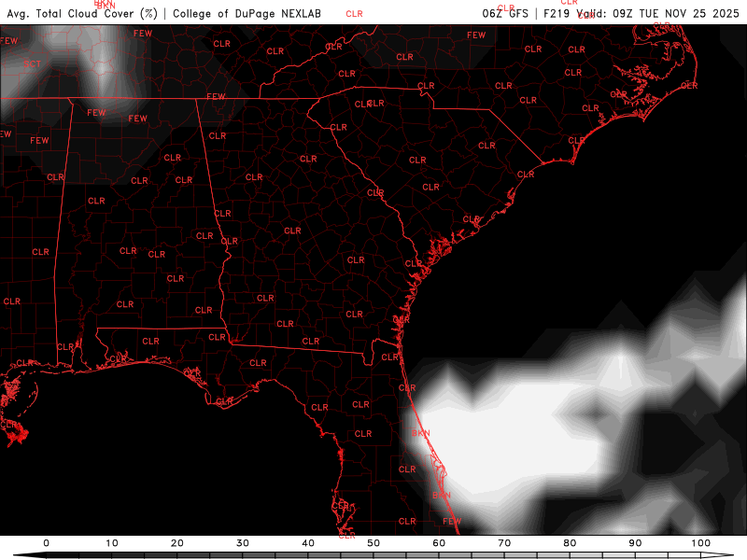Select the "60" color scale label
Image resolution: width=747 pixels, height=560 pixels.
(439, 543)
